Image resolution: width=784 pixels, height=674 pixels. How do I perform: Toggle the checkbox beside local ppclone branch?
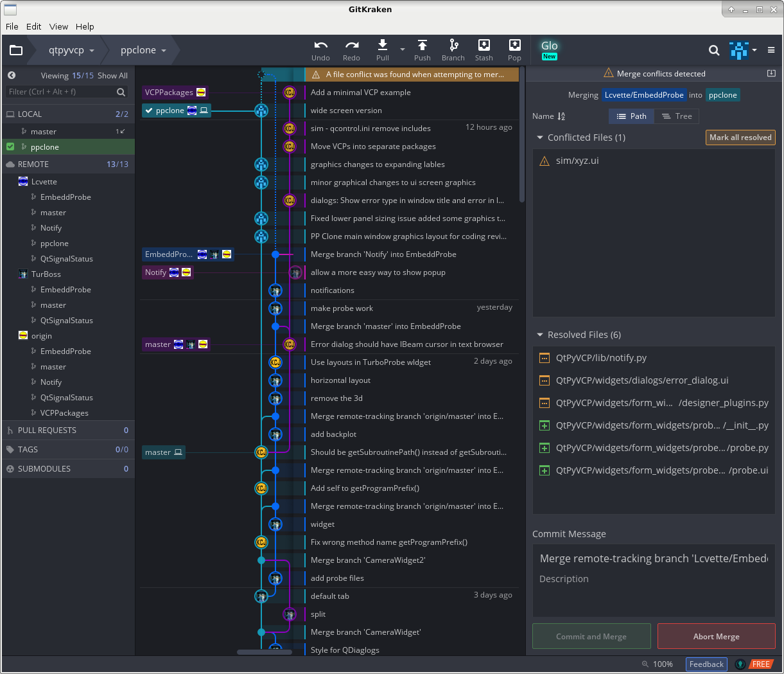click(x=10, y=146)
